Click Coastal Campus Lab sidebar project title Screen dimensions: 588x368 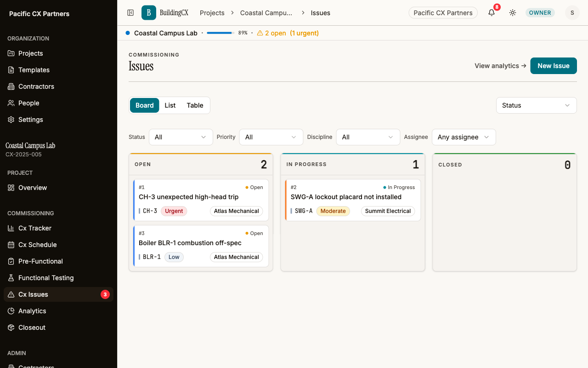pyautogui.click(x=30, y=146)
